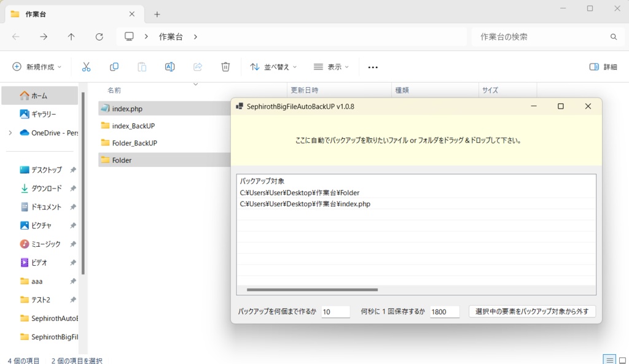Open the Share icon in the toolbar
The height and width of the screenshot is (364, 629).
click(198, 66)
